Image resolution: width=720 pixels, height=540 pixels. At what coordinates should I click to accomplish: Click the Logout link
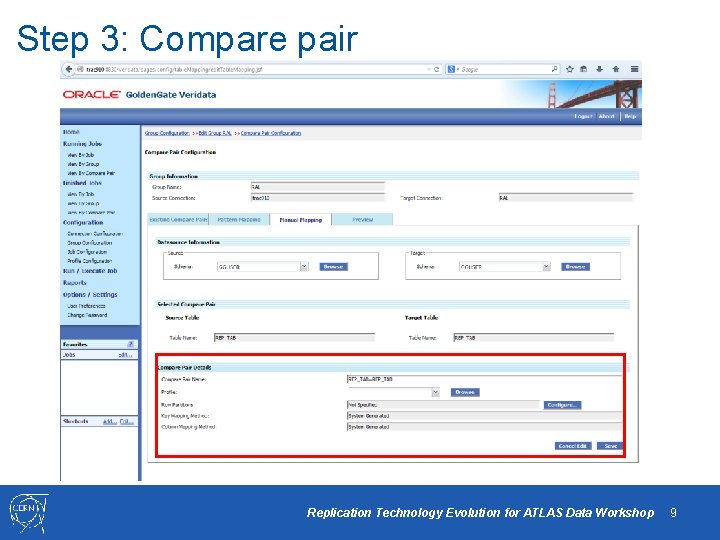(x=583, y=116)
